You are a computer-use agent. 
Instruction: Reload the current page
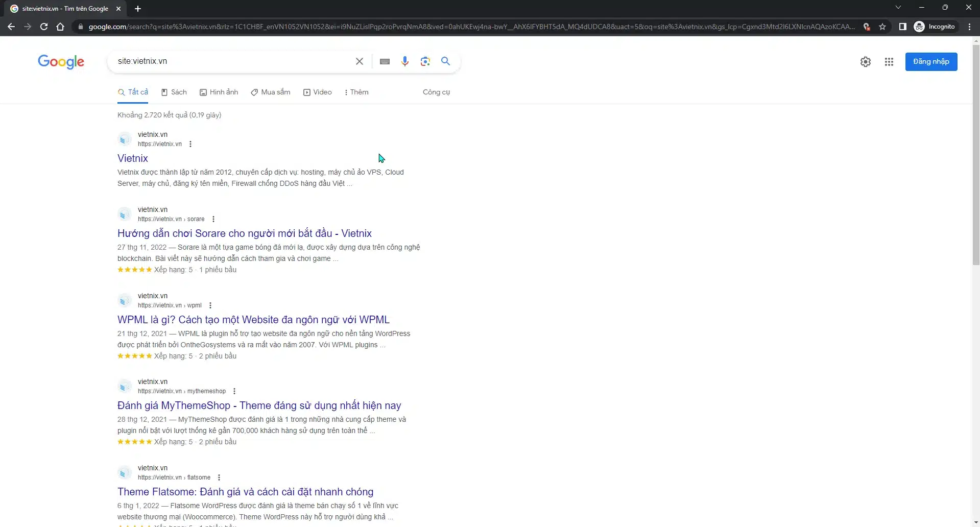(x=44, y=27)
